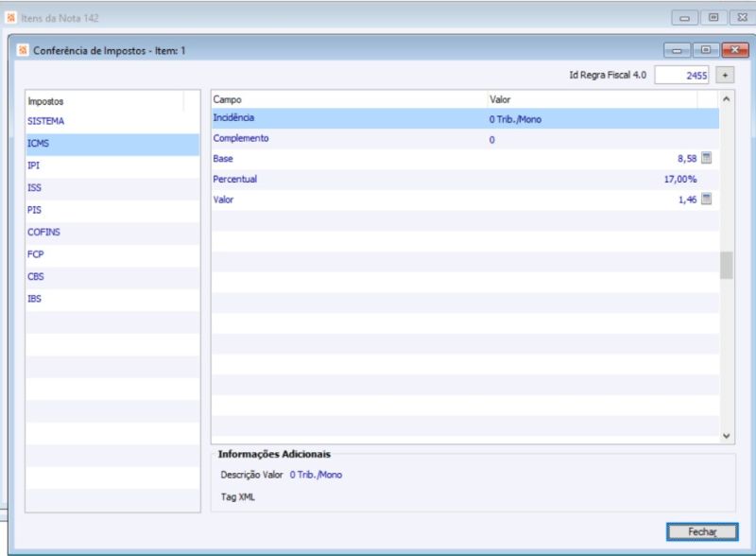This screenshot has width=756, height=556.
Task: Open calculator icon in Valor row
Action: [706, 199]
